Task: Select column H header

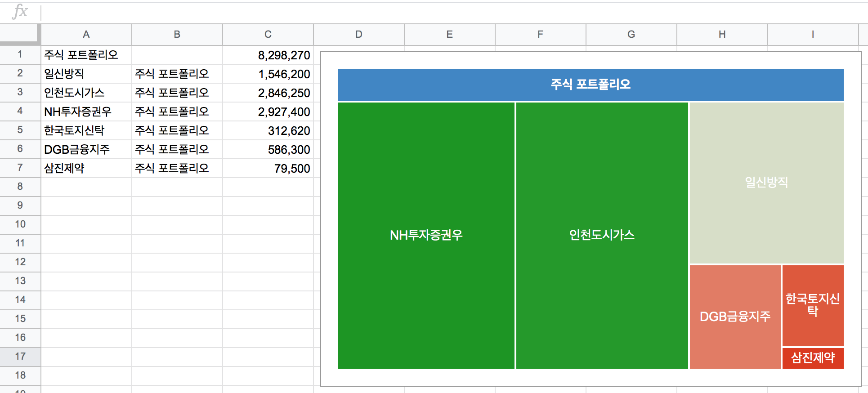Action: (x=722, y=35)
